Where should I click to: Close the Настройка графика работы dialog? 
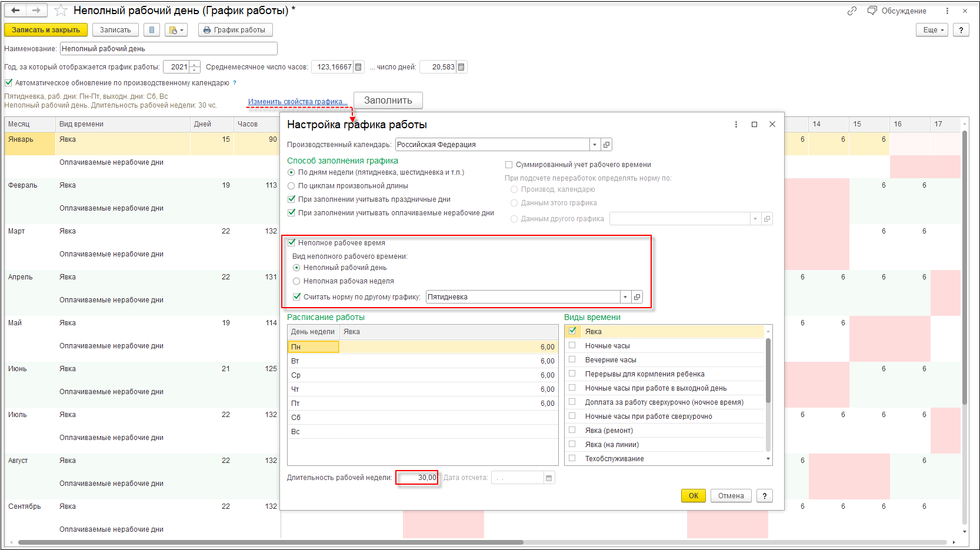772,125
